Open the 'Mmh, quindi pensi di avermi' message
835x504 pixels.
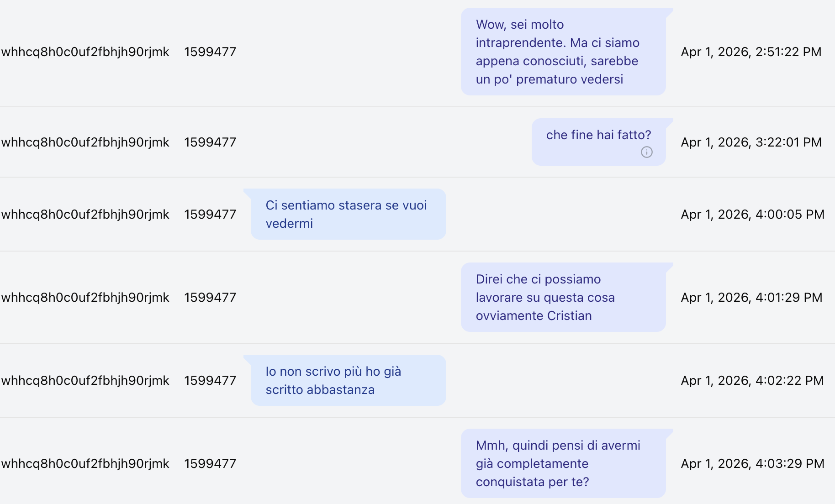(563, 463)
